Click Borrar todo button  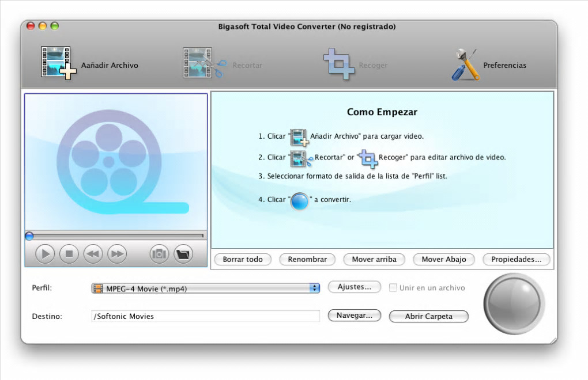243,260
